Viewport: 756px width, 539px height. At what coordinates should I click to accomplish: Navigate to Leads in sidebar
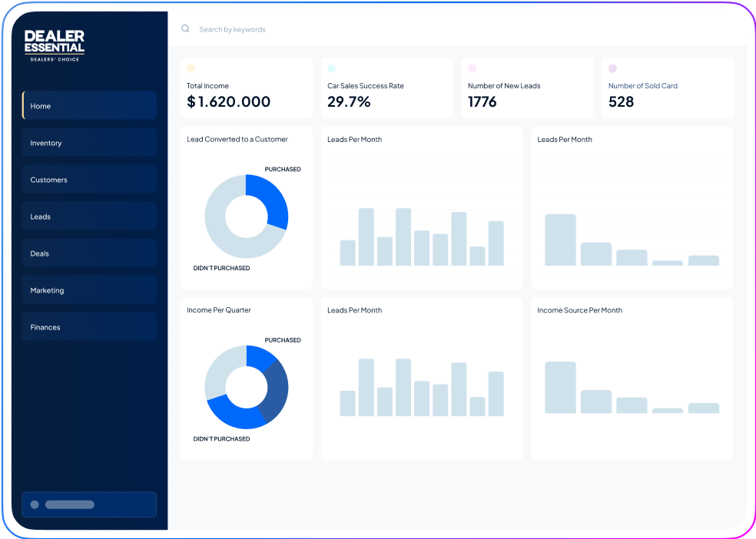pyautogui.click(x=89, y=217)
